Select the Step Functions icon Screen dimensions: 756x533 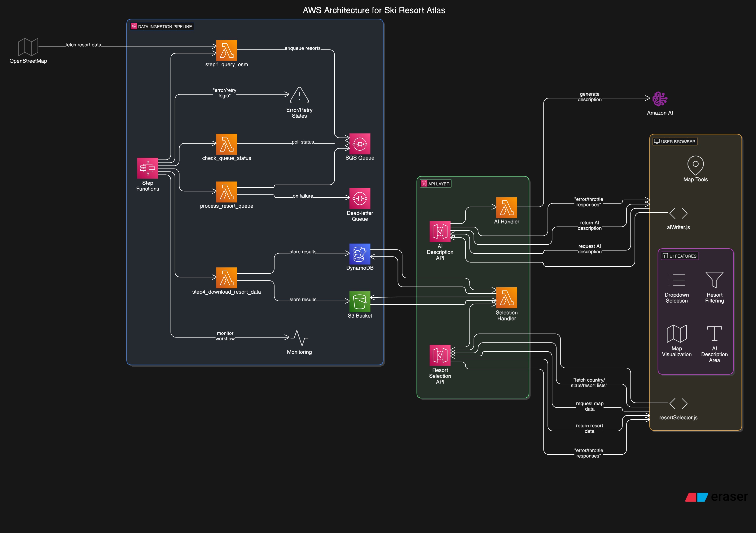pos(148,168)
